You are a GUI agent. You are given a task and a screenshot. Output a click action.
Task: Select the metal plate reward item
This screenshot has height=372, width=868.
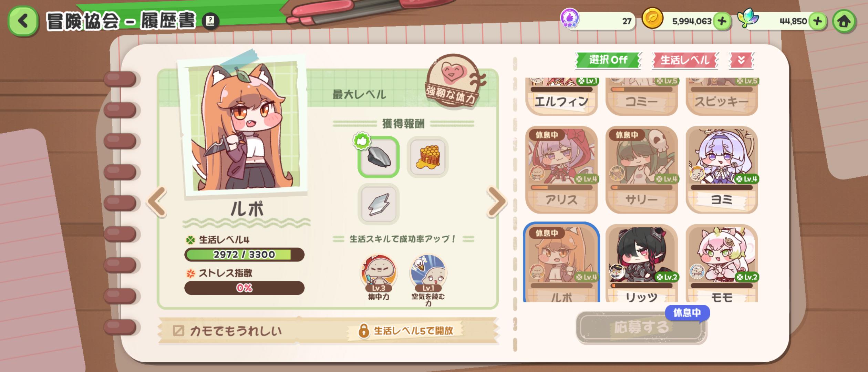click(x=378, y=204)
